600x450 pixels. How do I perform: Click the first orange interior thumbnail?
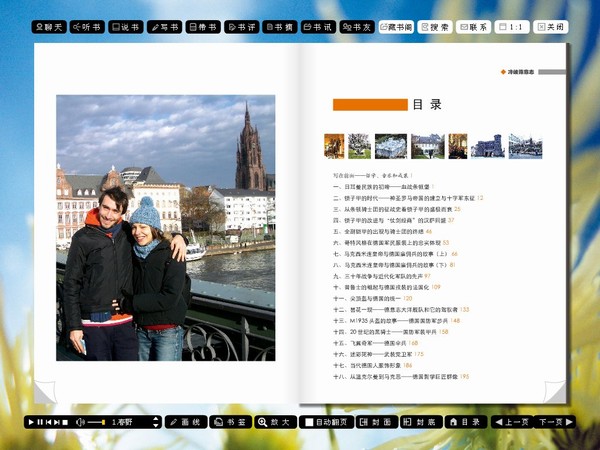(334, 146)
